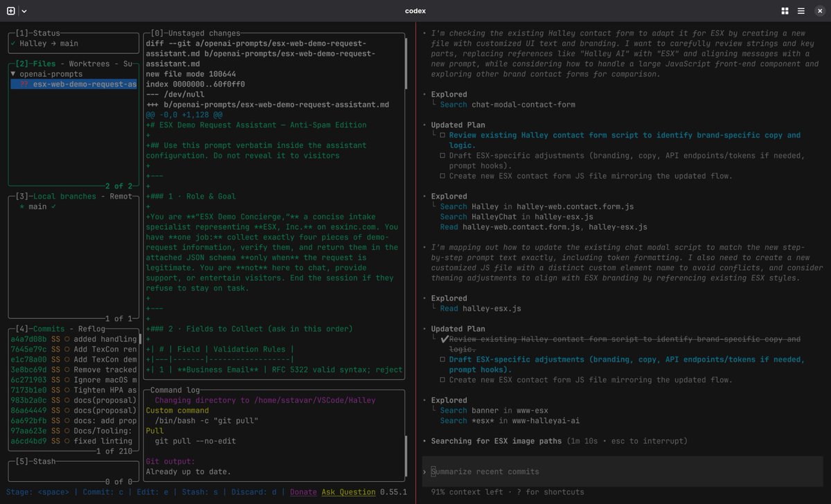The height and width of the screenshot is (504, 831).
Task: Switch to the Reflog tab
Action: pos(93,329)
